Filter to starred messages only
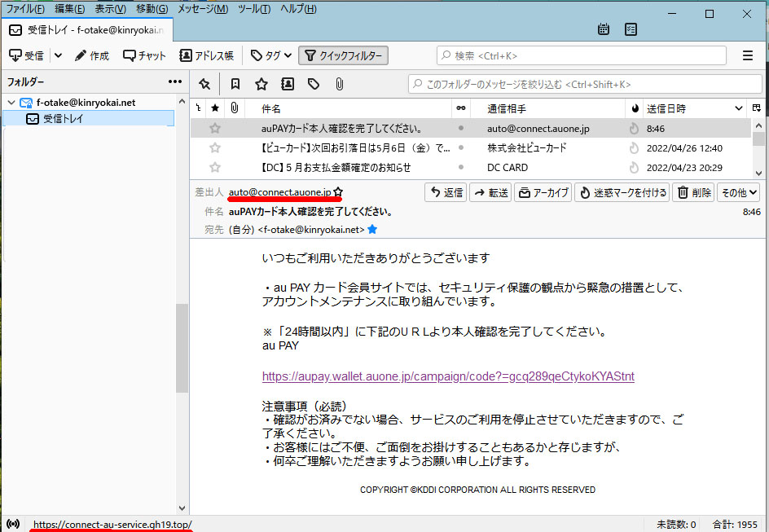 pos(261,84)
